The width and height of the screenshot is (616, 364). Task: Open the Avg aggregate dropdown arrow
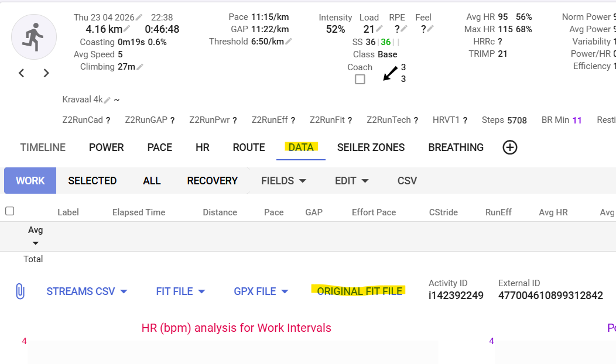[x=35, y=243]
